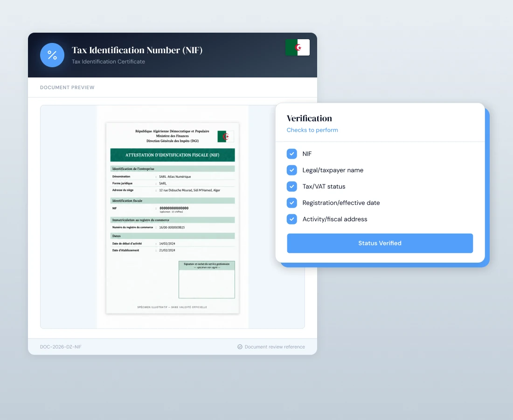Click the small flag on the document preview
The height and width of the screenshot is (420, 513).
[x=226, y=136]
